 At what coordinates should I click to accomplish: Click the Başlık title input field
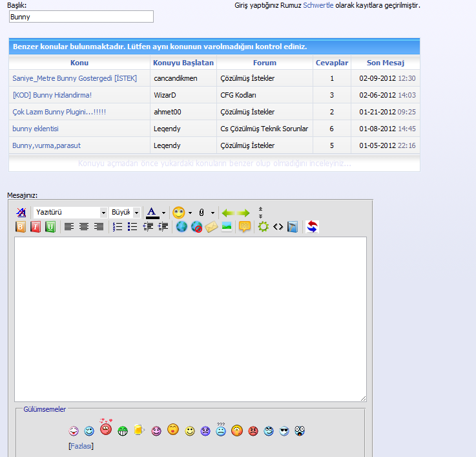click(x=81, y=17)
